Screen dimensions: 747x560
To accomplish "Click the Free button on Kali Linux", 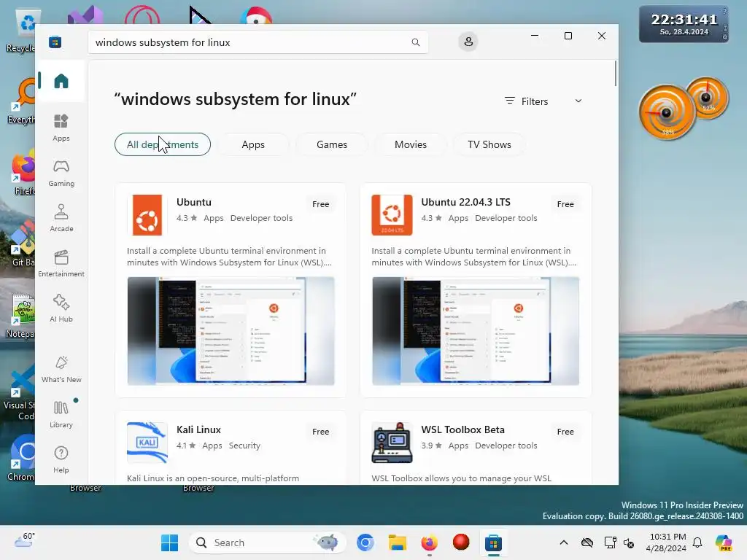I will (321, 432).
